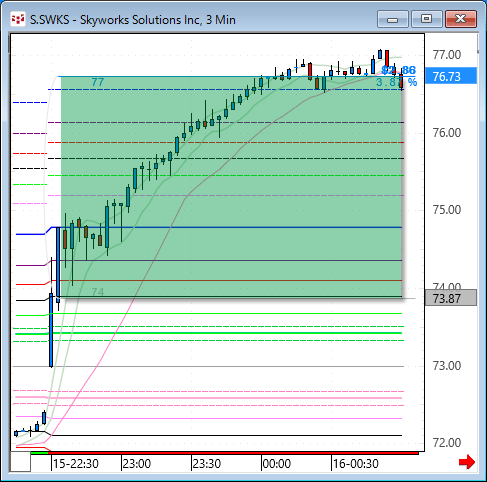Click the 76.00 price axis label

(447, 133)
